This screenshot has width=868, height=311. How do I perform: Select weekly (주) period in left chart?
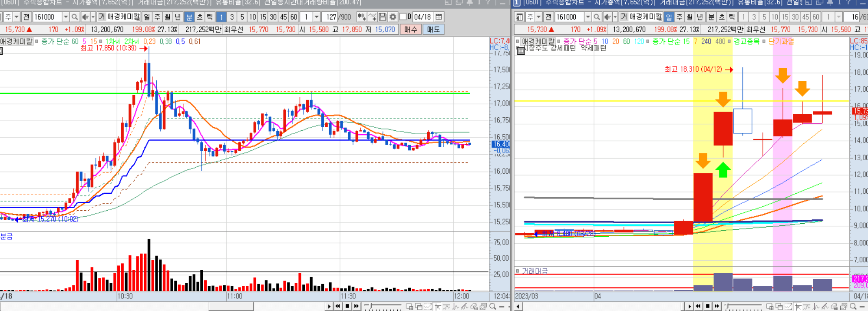click(x=158, y=17)
